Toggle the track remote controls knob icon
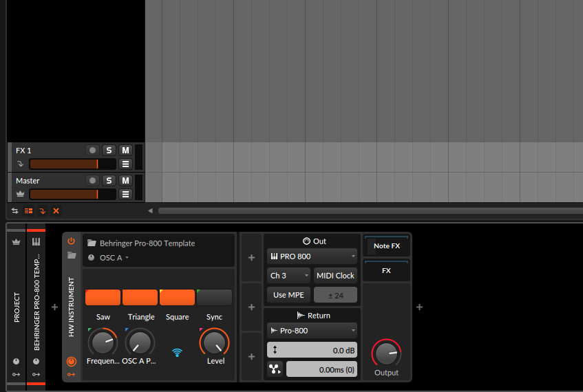The height and width of the screenshot is (392, 583). click(x=36, y=361)
